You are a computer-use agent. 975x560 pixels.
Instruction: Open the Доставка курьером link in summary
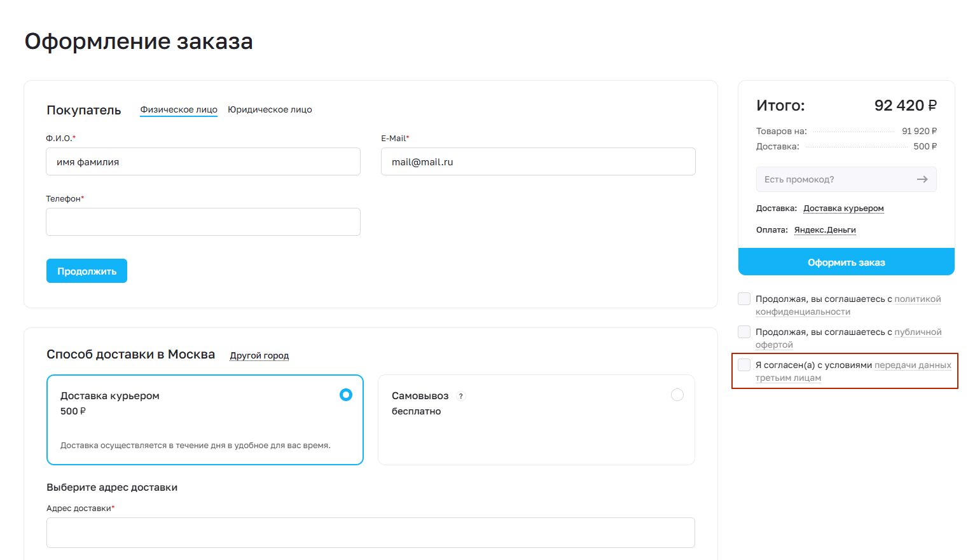[843, 208]
